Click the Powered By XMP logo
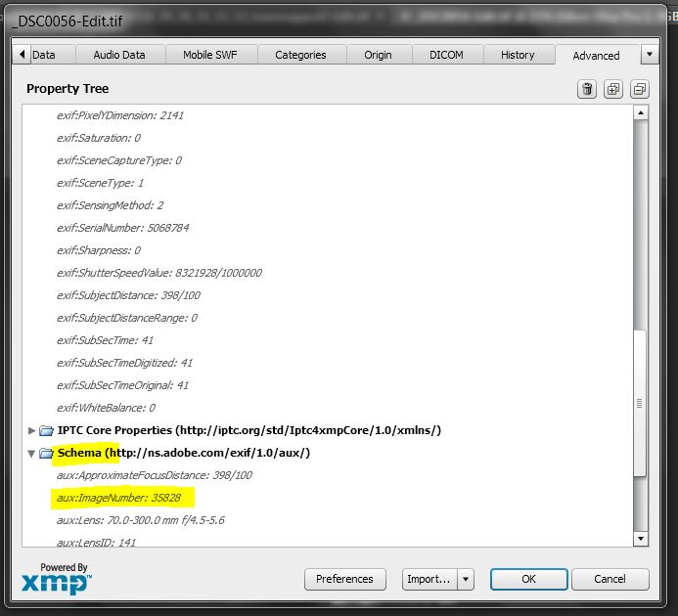The width and height of the screenshot is (678, 616). pyautogui.click(x=56, y=579)
